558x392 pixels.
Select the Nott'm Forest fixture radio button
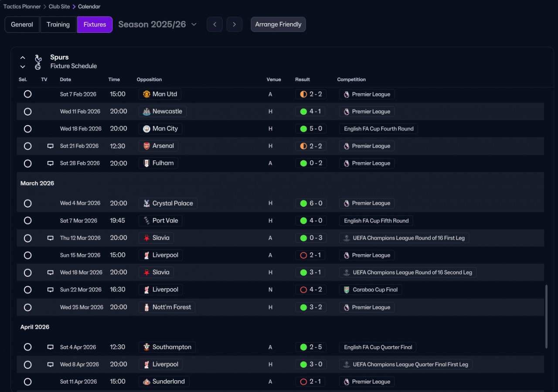(27, 307)
